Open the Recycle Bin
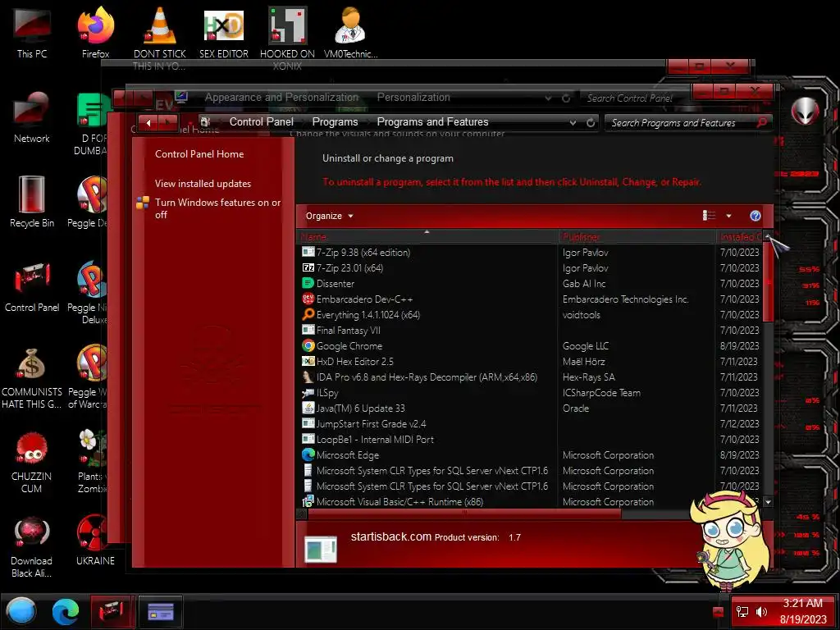Screen dimensions: 840x630 [x=32, y=202]
